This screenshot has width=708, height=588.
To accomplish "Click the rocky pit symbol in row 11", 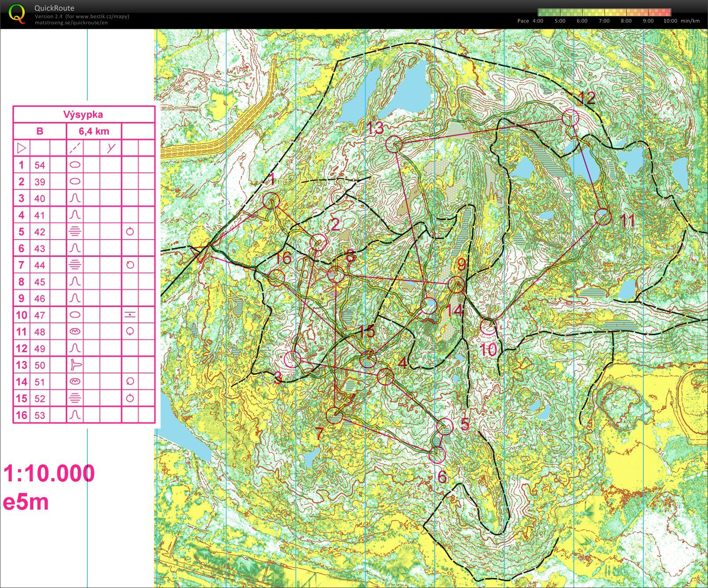I will pos(75,332).
